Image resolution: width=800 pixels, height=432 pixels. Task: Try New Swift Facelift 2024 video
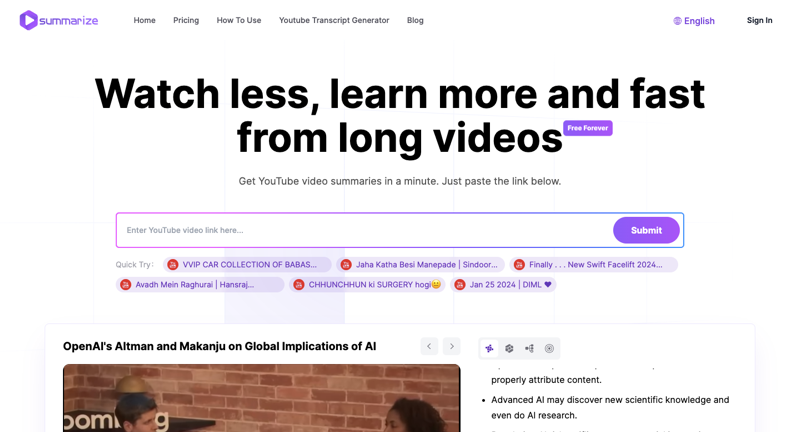coord(593,265)
